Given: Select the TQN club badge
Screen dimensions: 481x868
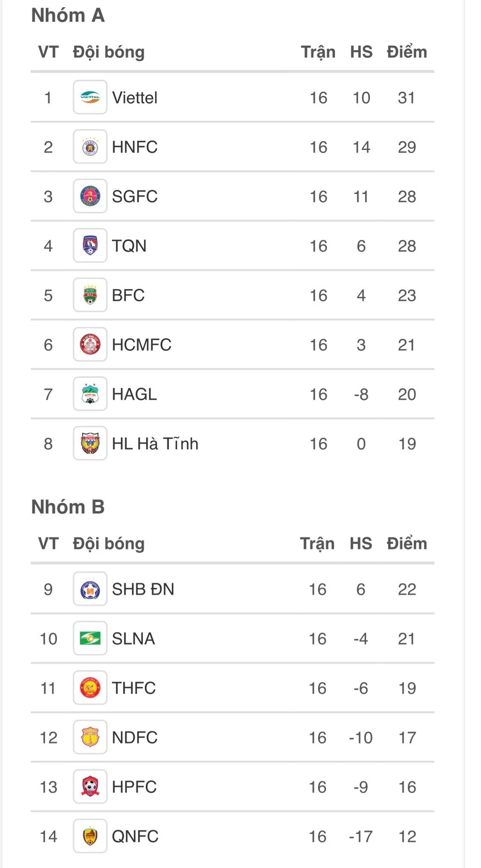Looking at the screenshot, I should click(90, 246).
